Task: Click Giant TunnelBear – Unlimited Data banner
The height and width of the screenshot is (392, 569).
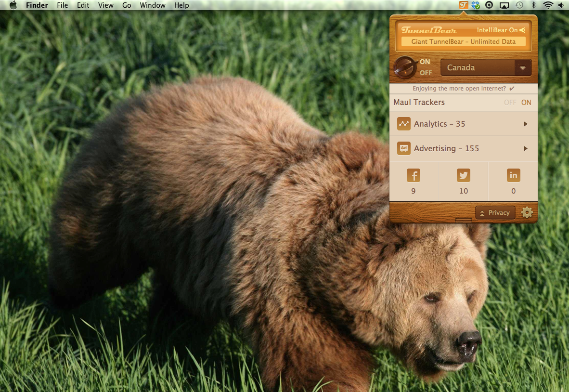Action: point(464,42)
